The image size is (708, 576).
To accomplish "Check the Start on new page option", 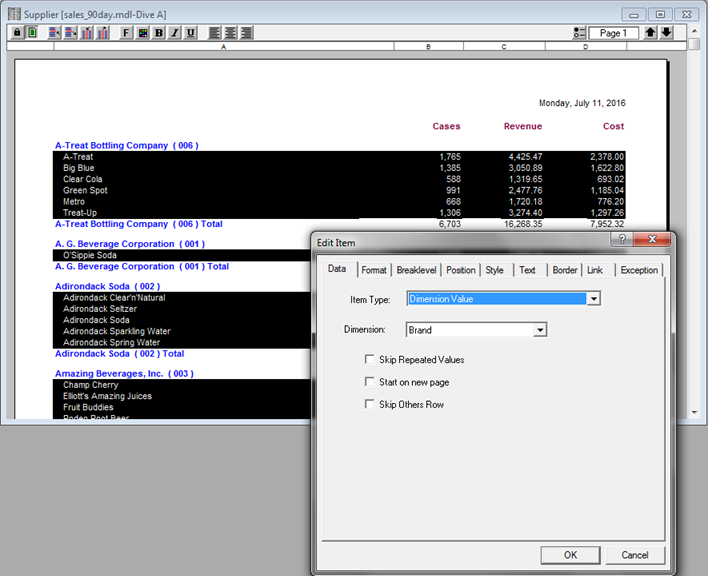I will tap(371, 382).
